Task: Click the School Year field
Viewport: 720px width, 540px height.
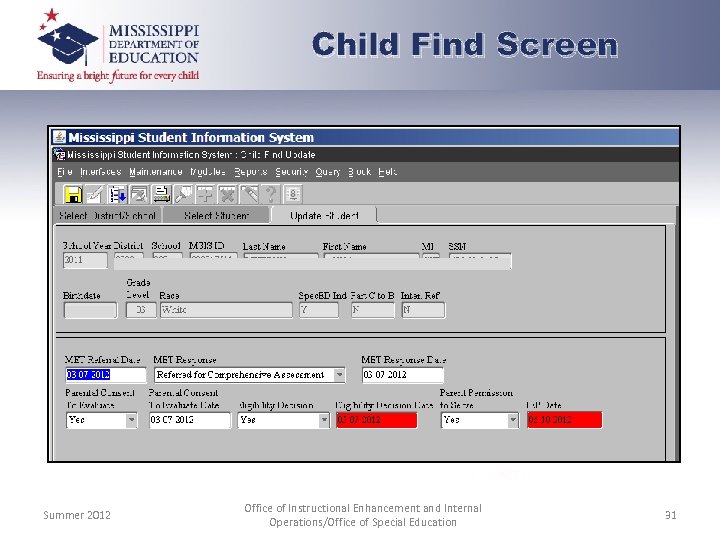Action: coord(85,260)
